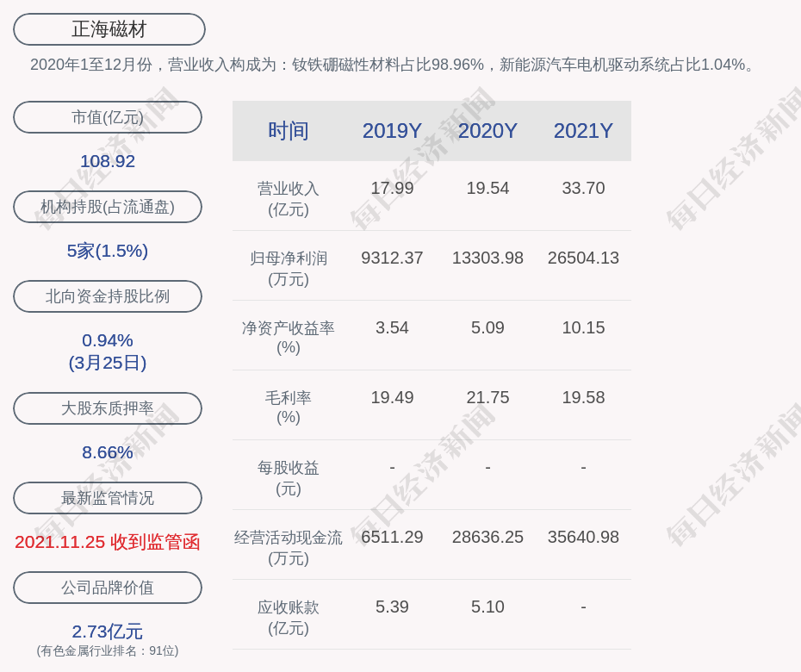The height and width of the screenshot is (672, 801).
Task: Select the 2021Y column header
Action: pos(583,131)
